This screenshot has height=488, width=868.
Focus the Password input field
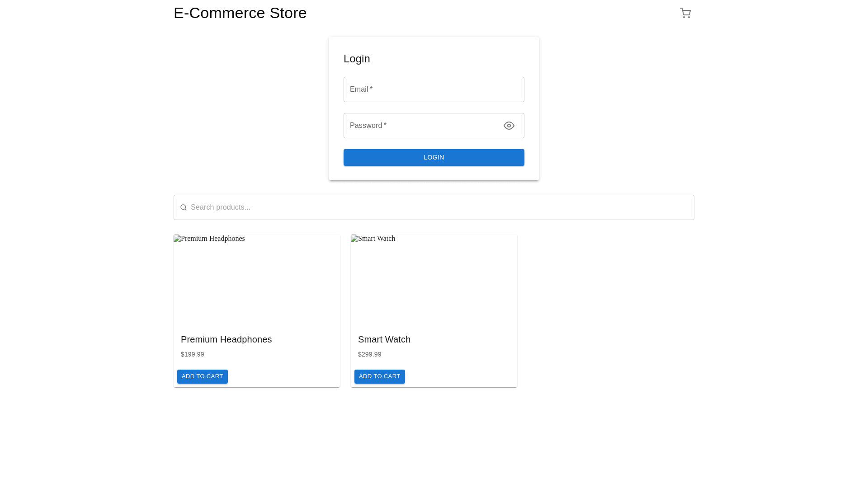click(x=420, y=126)
